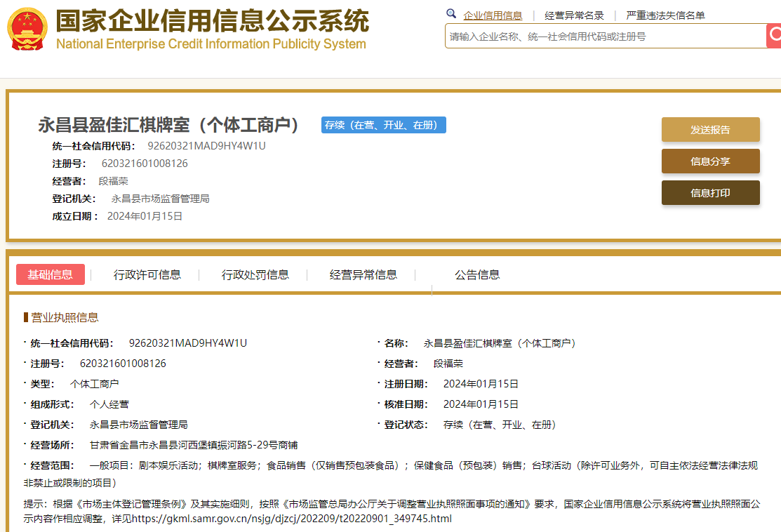The image size is (781, 532).
Task: Click 注册号 value in 营业执照信息 section
Action: (123, 364)
